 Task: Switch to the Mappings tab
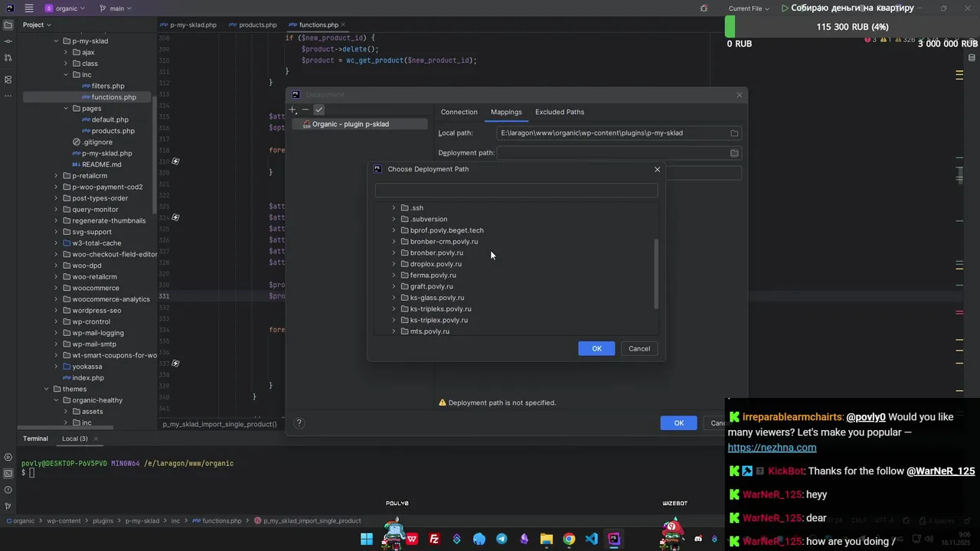[x=506, y=112]
